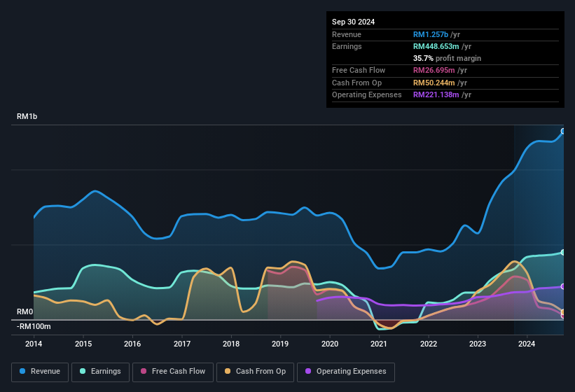Click the 35.7% profit margin text
The height and width of the screenshot is (392, 575).
[x=447, y=58]
